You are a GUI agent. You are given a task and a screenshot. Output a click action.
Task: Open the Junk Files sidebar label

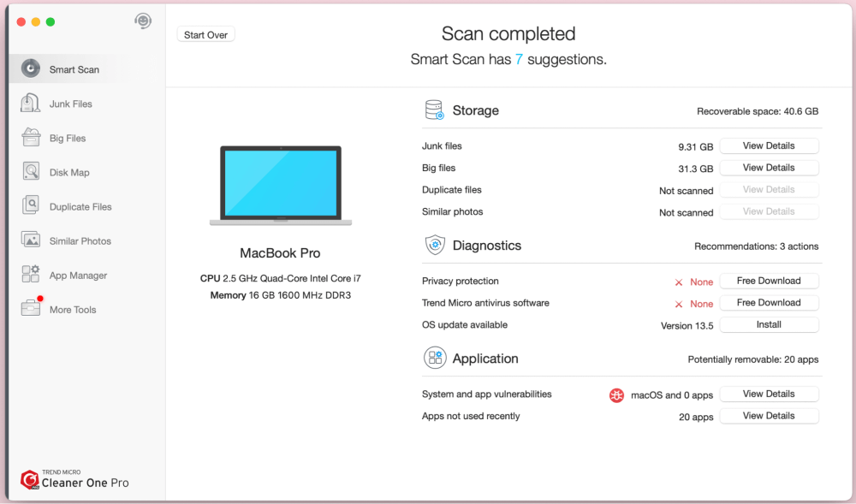pos(71,104)
